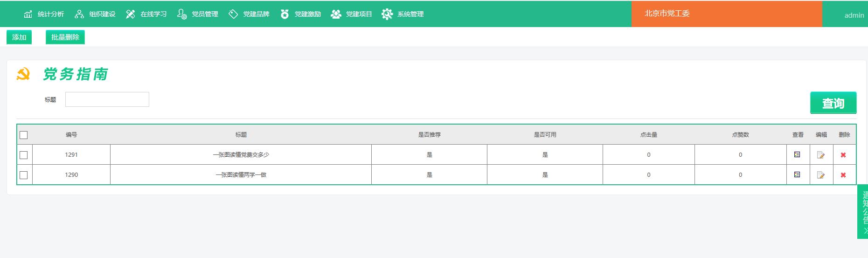Delete the entry numbered 1290

(x=843, y=175)
